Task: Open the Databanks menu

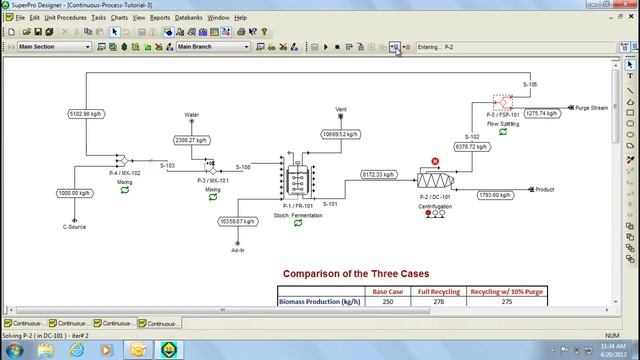Action: [189, 18]
